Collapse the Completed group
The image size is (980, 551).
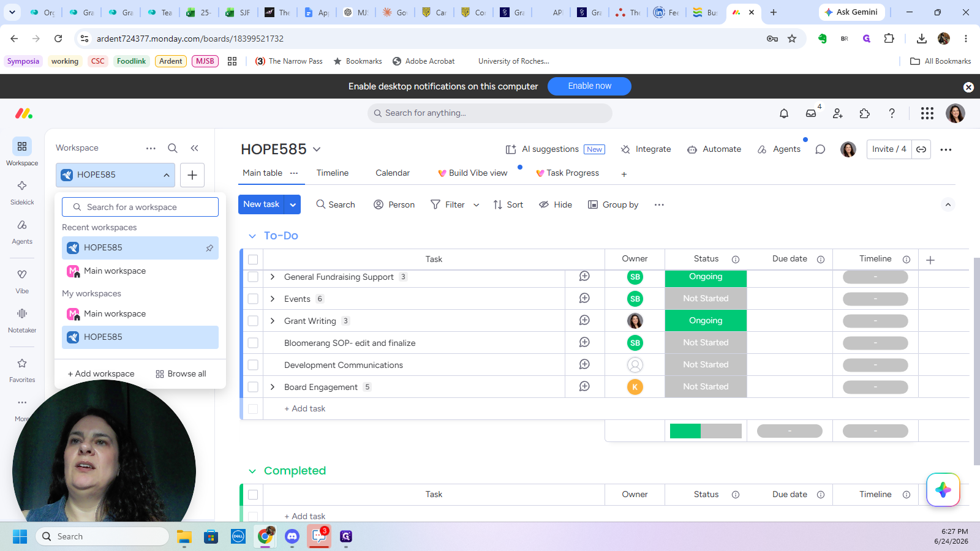pos(252,471)
